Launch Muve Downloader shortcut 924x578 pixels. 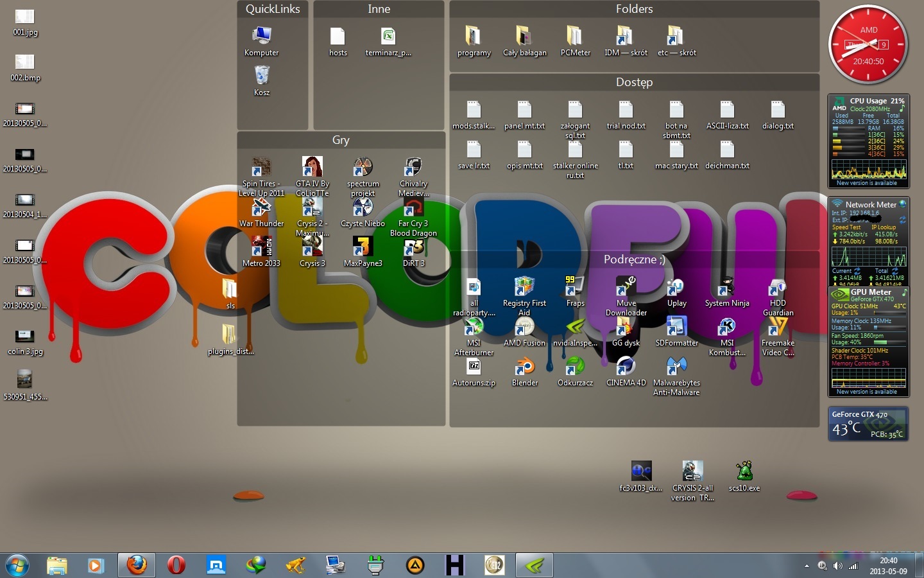(x=626, y=297)
